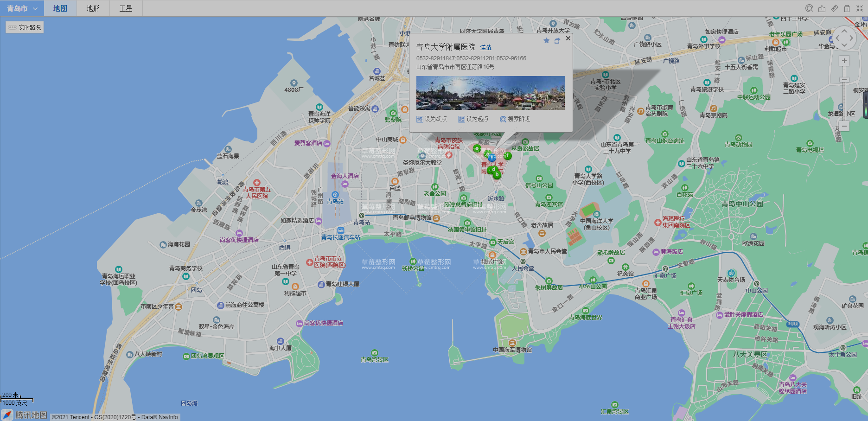Click the 海慈医疗集团南院区 hospital icon

click(x=657, y=222)
